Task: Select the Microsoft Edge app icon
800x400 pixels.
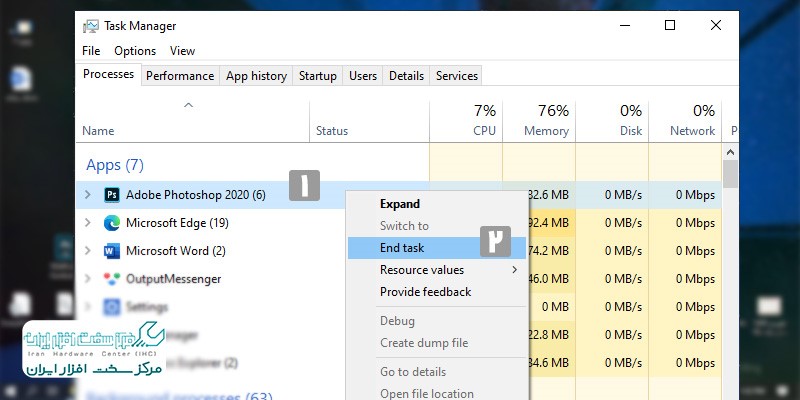Action: click(112, 223)
